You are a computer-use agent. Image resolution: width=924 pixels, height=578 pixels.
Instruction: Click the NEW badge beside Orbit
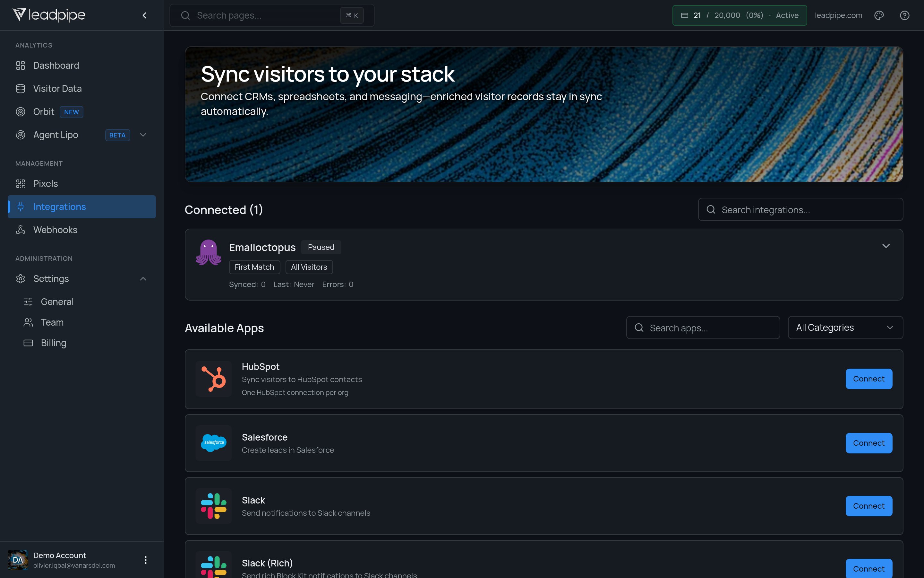point(72,112)
